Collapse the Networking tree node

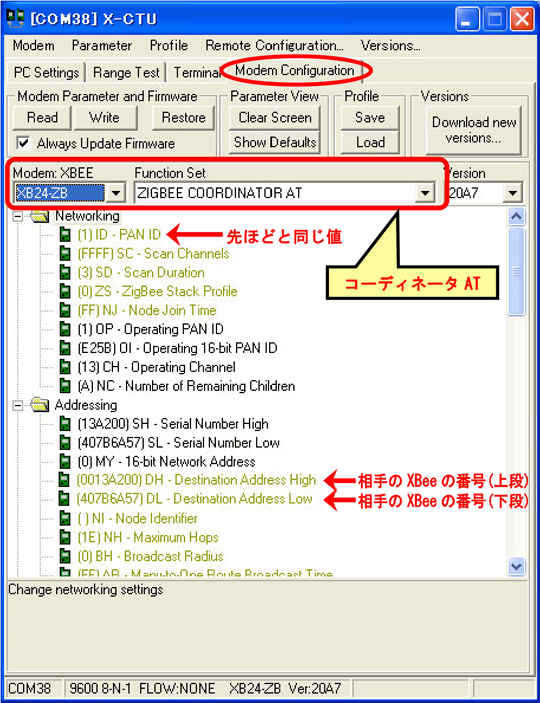[x=18, y=217]
